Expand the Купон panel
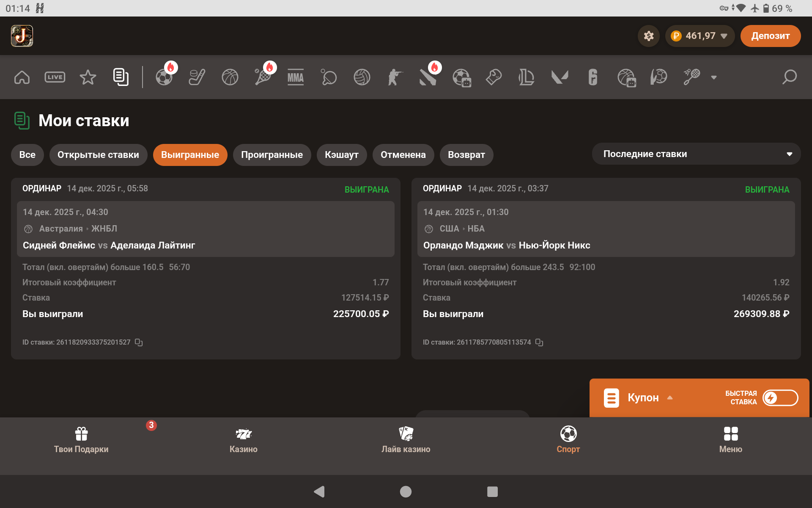 coord(643,398)
